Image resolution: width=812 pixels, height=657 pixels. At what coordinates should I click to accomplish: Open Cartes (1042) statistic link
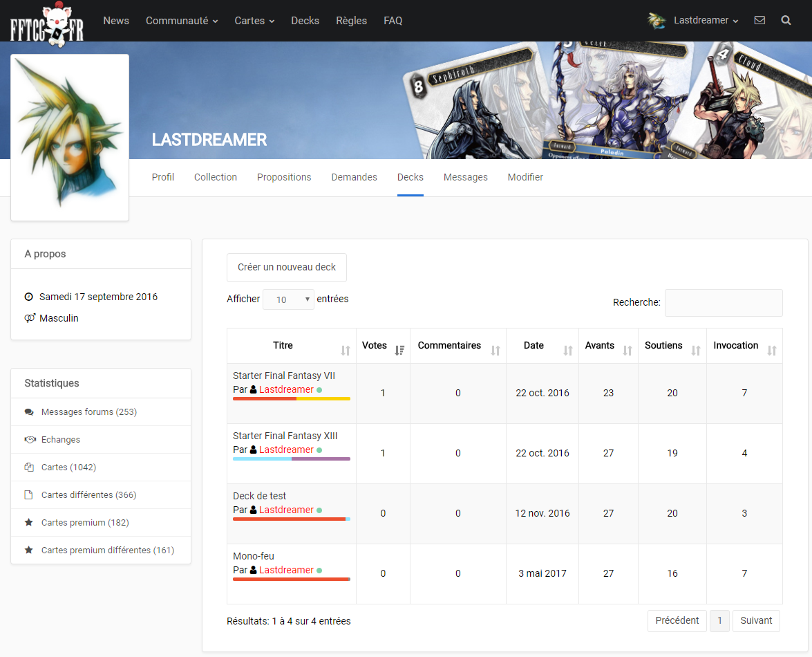click(69, 467)
